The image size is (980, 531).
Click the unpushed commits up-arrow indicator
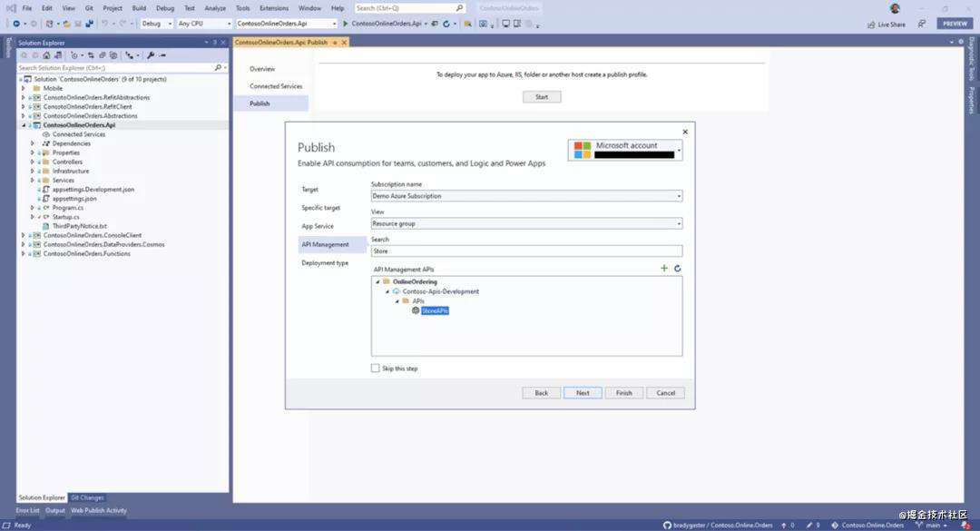coord(784,526)
